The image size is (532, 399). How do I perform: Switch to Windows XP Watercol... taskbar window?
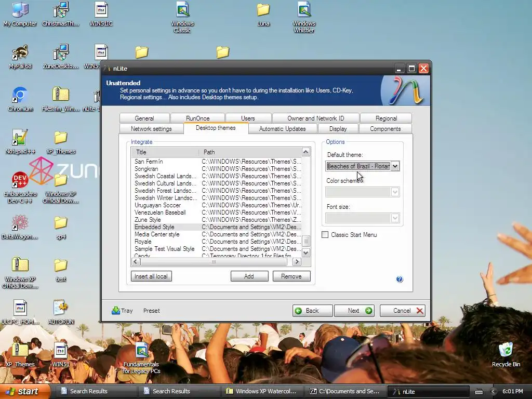[x=262, y=391]
